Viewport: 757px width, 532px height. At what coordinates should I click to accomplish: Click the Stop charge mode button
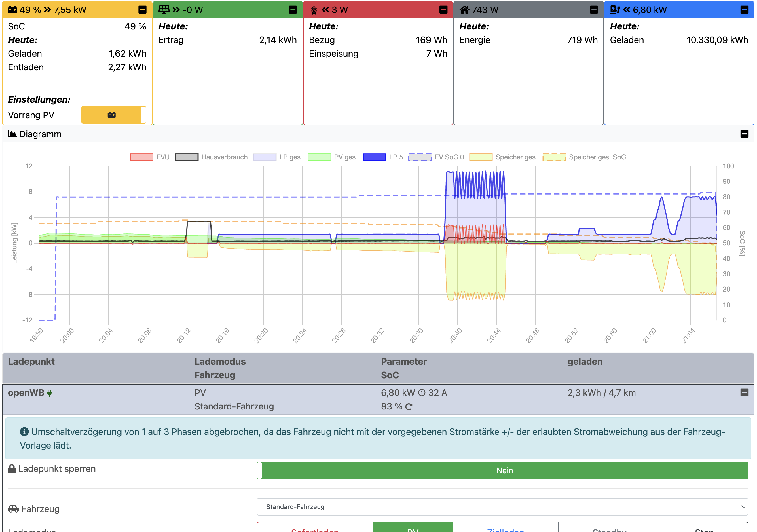(704, 528)
